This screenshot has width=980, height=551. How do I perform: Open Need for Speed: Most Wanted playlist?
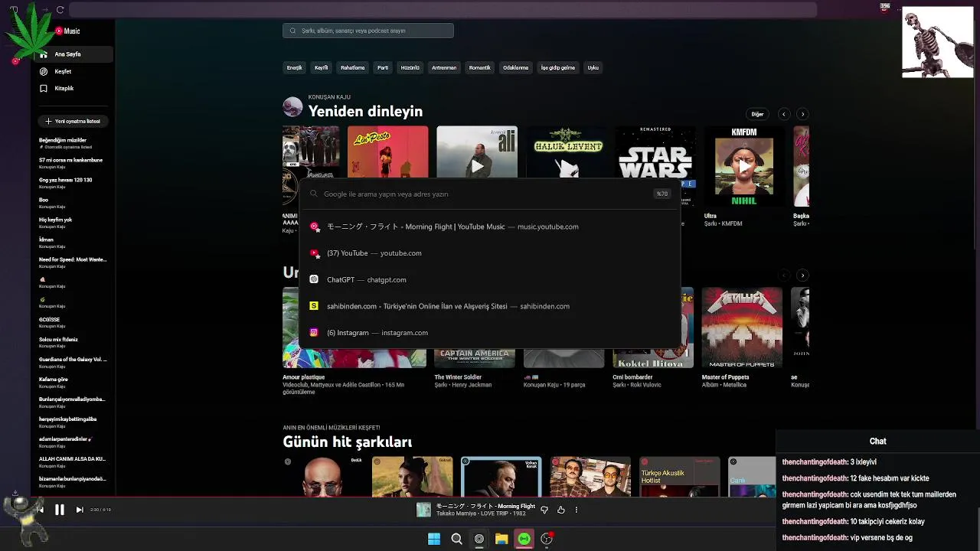coord(73,262)
